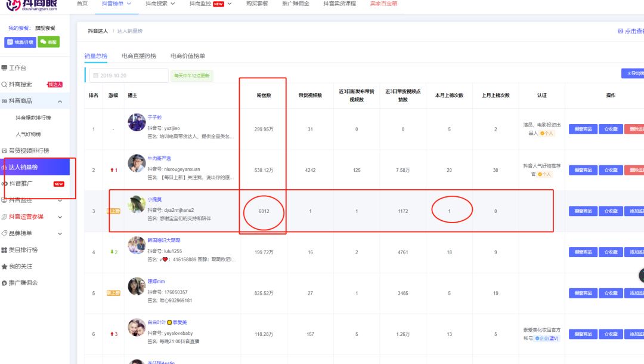Screen dimensions: 644x364
Task: Click the 本月上榜次数 column header
Action: tap(449, 95)
